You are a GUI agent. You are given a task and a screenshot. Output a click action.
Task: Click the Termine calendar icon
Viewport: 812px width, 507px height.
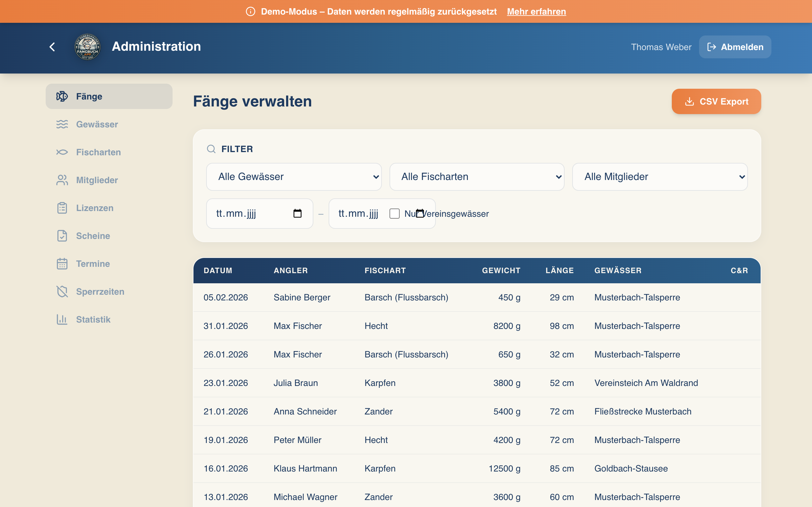point(62,264)
